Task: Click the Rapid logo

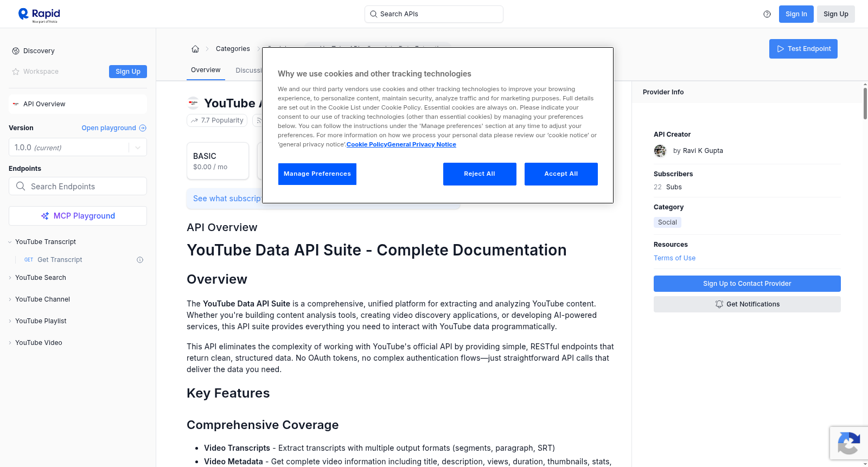Action: pos(39,15)
